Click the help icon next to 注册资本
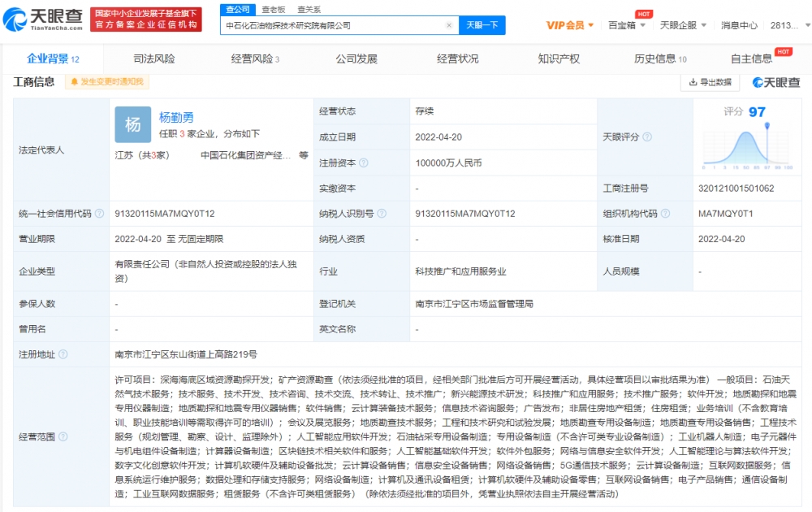The width and height of the screenshot is (812, 512). click(364, 163)
